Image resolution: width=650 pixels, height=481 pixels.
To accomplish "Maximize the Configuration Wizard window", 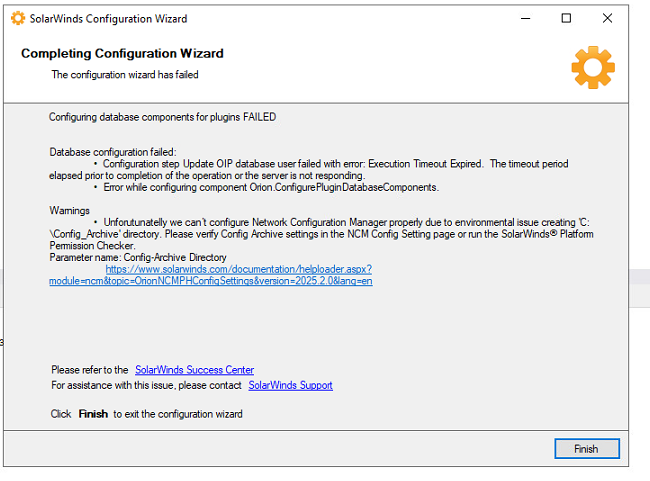I will [566, 19].
